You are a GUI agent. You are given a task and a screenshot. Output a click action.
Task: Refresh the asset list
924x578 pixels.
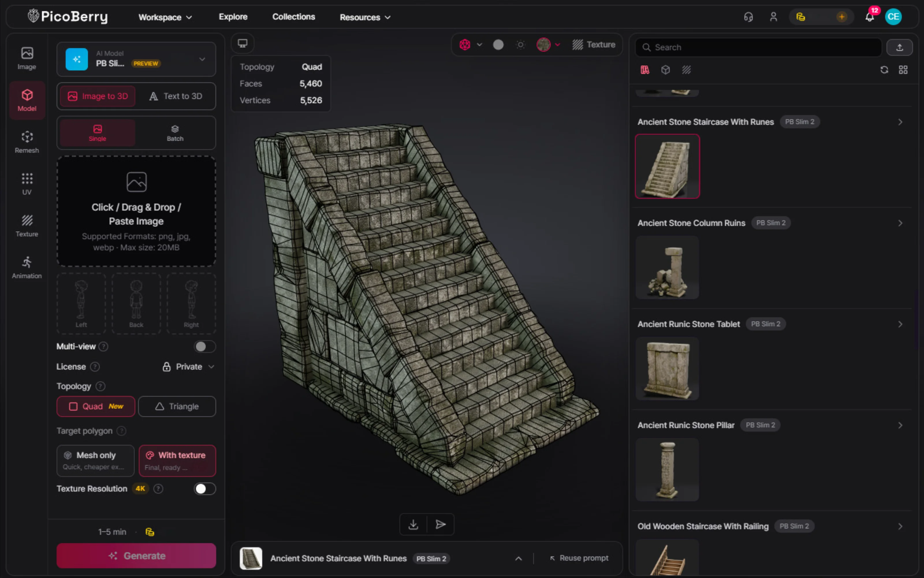coord(884,70)
